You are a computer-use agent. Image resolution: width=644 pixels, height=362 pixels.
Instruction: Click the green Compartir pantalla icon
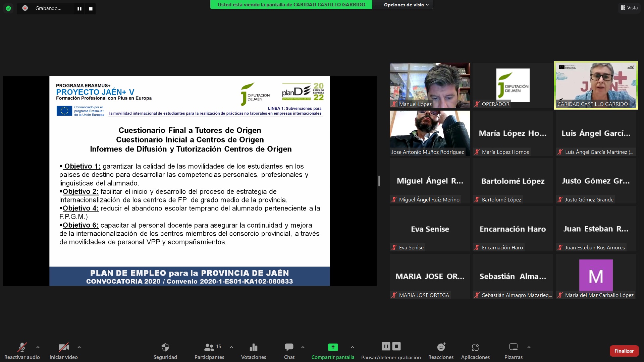click(x=333, y=347)
